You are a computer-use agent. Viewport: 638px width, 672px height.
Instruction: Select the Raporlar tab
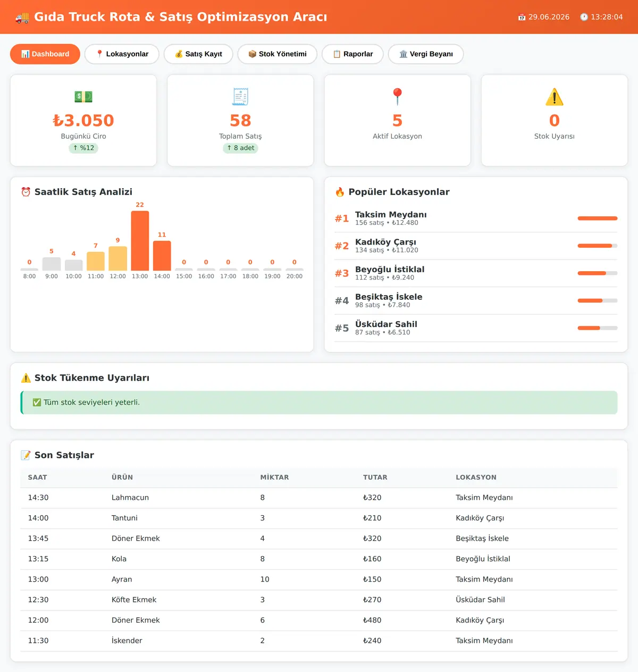pyautogui.click(x=352, y=54)
